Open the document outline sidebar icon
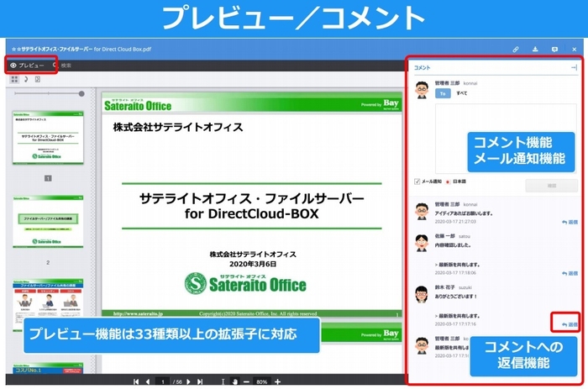The image size is (588, 389). pos(26,79)
